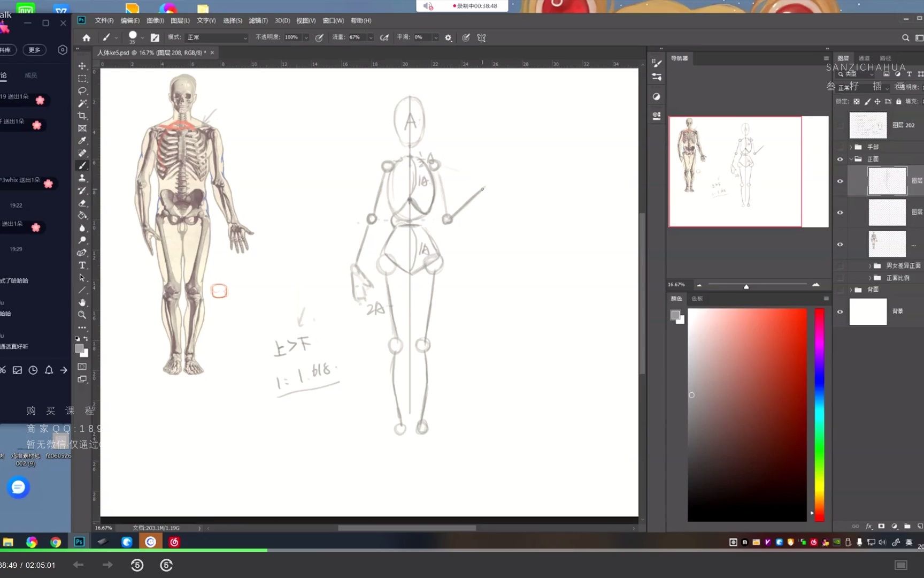Select the Path Selection tool

82,277
